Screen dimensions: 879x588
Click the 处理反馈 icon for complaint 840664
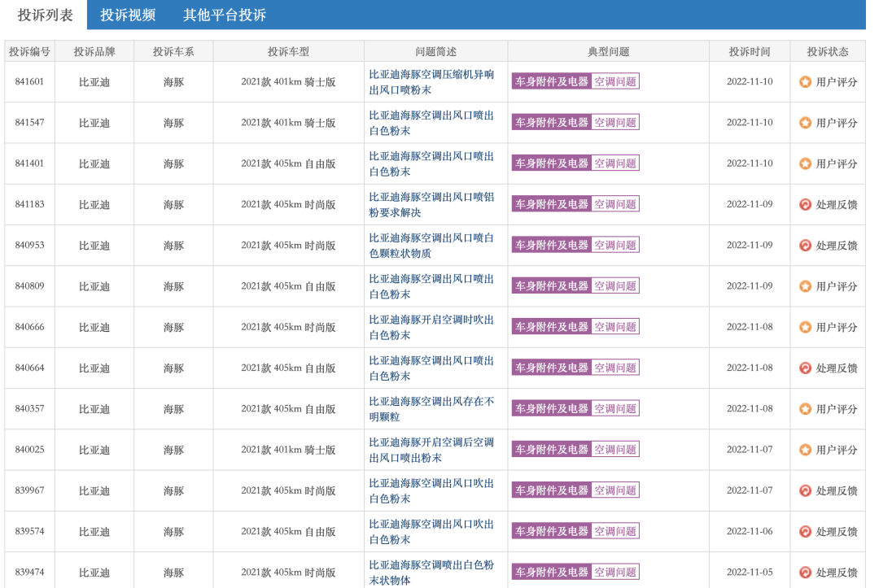coord(805,368)
